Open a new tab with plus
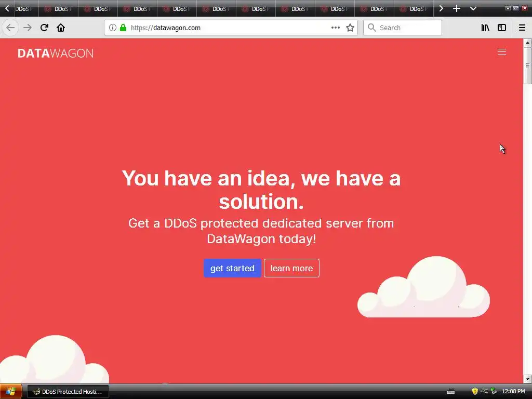 [x=457, y=8]
